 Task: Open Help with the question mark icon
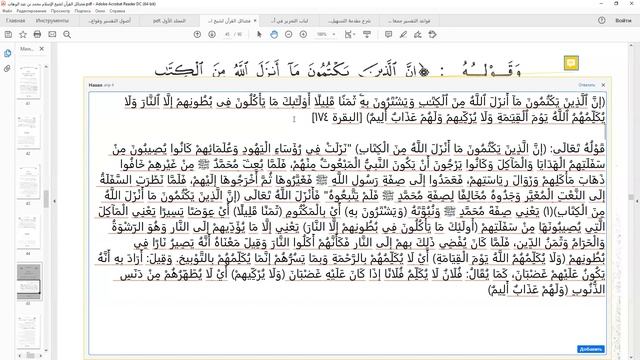click(602, 20)
